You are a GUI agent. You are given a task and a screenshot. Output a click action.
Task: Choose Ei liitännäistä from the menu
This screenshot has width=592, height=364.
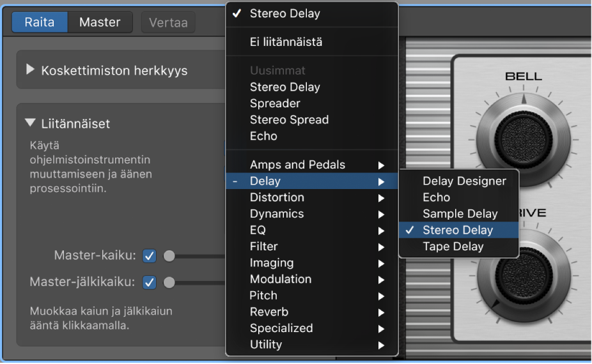click(286, 42)
